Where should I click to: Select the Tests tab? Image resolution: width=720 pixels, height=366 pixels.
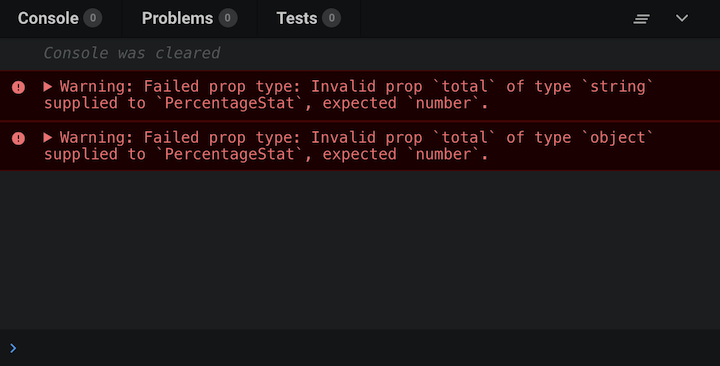(x=309, y=18)
